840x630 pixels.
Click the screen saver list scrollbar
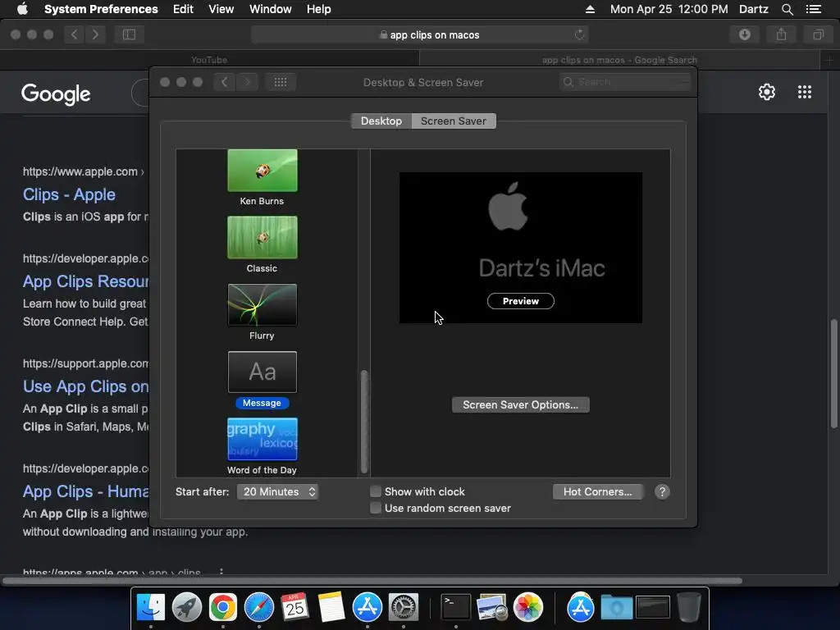364,422
